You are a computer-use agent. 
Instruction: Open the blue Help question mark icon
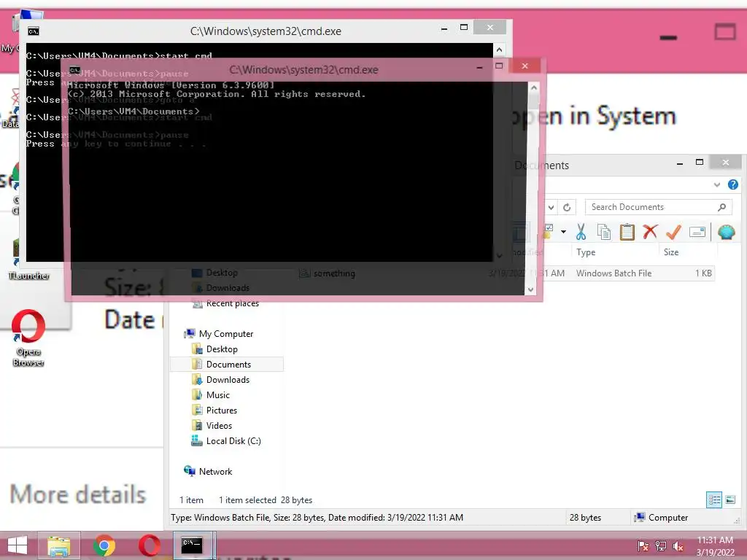coord(732,184)
